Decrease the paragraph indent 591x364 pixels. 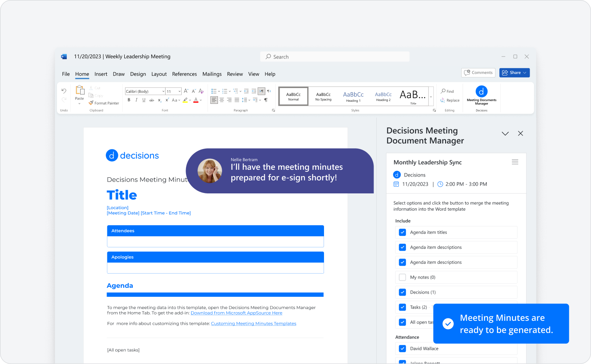coord(247,91)
